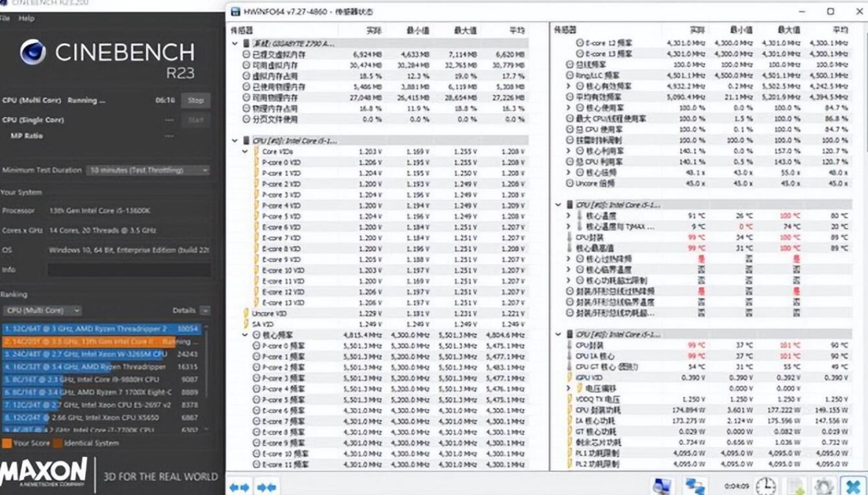Select the Intel Xeon W-3265M ranking entry
868x495 pixels.
coord(102,355)
